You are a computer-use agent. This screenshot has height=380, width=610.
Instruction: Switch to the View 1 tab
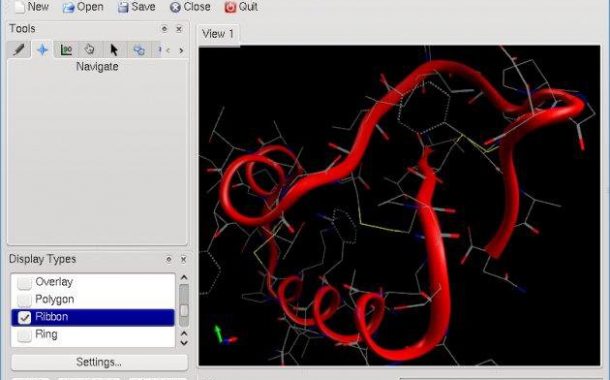click(x=218, y=34)
